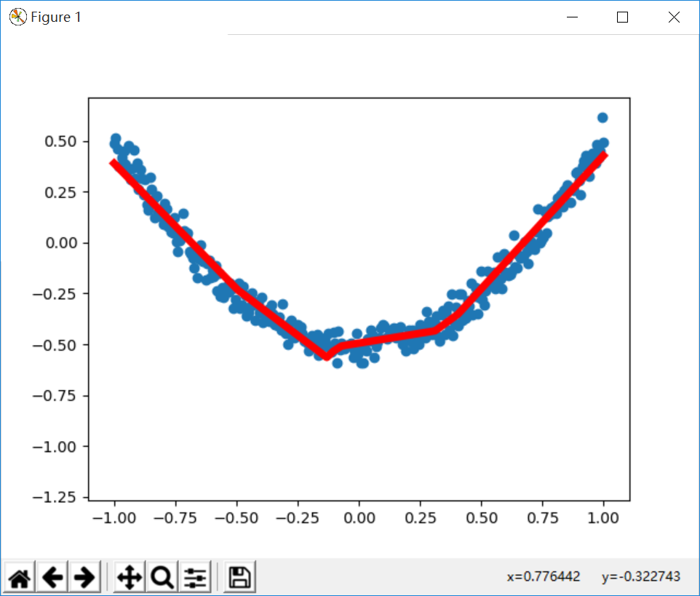The height and width of the screenshot is (596, 700).
Task: Activate the Zoom to rectangle tool
Action: tap(162, 577)
